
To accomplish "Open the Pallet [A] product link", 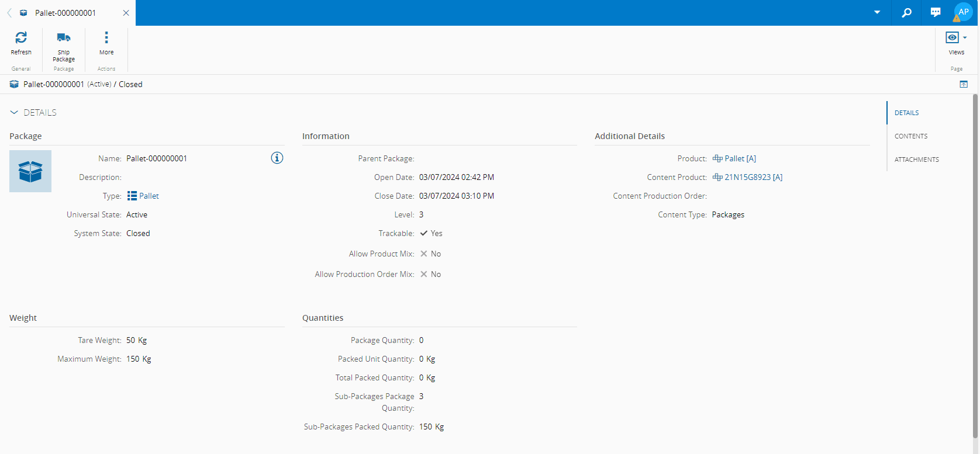I will (x=740, y=159).
